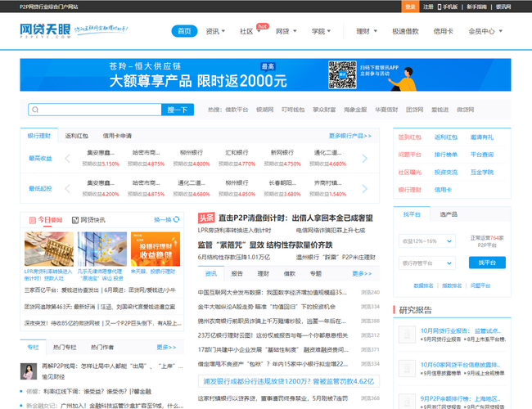Click the blue 找平台 button
The height and width of the screenshot is (409, 532).
pyautogui.click(x=487, y=263)
